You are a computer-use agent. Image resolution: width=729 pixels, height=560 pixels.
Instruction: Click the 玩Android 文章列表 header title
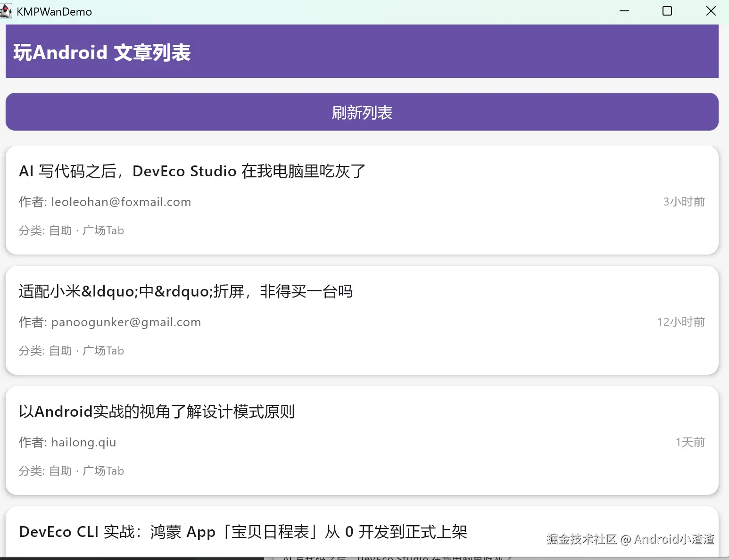102,52
